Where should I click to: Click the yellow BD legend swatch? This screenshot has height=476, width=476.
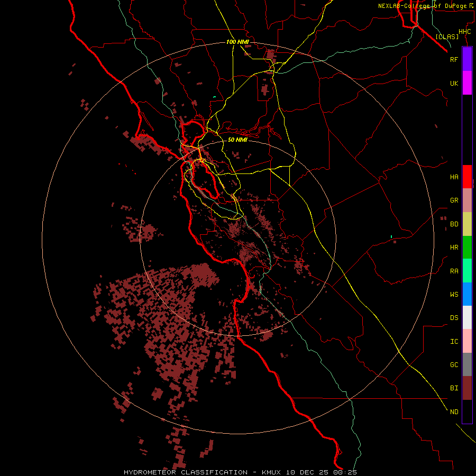point(467,224)
